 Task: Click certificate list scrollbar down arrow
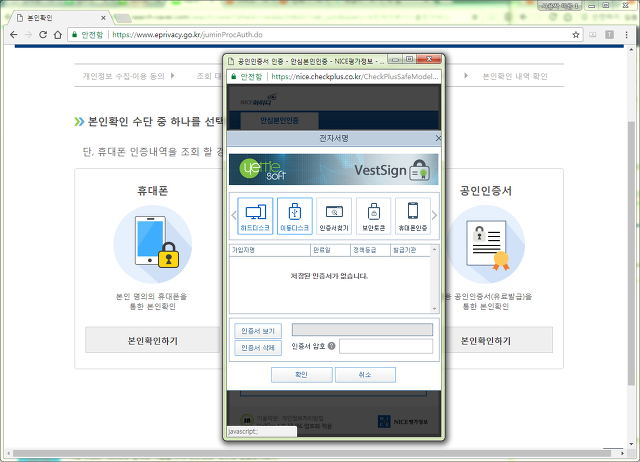(434, 309)
